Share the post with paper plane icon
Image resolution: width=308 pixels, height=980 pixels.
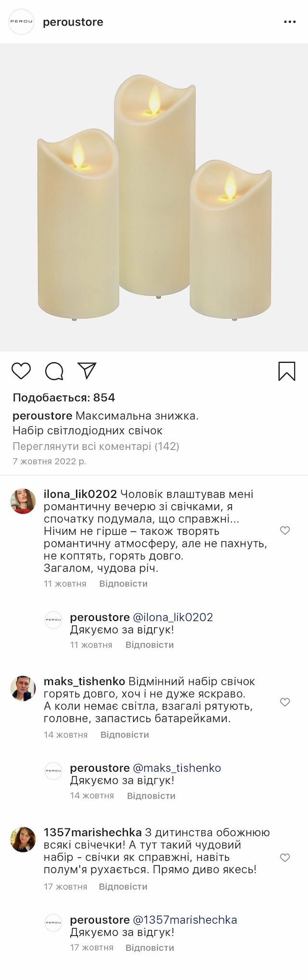tap(87, 370)
